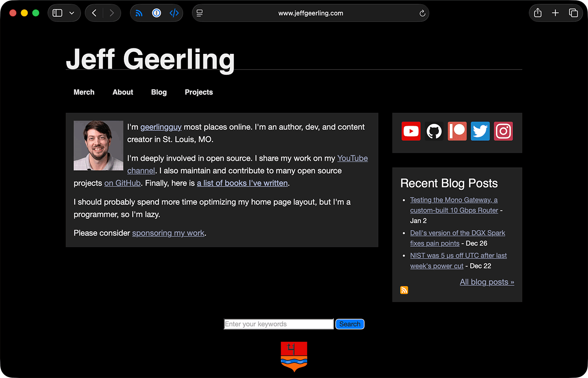Go back to the previous page
This screenshot has height=378, width=588.
click(x=94, y=13)
